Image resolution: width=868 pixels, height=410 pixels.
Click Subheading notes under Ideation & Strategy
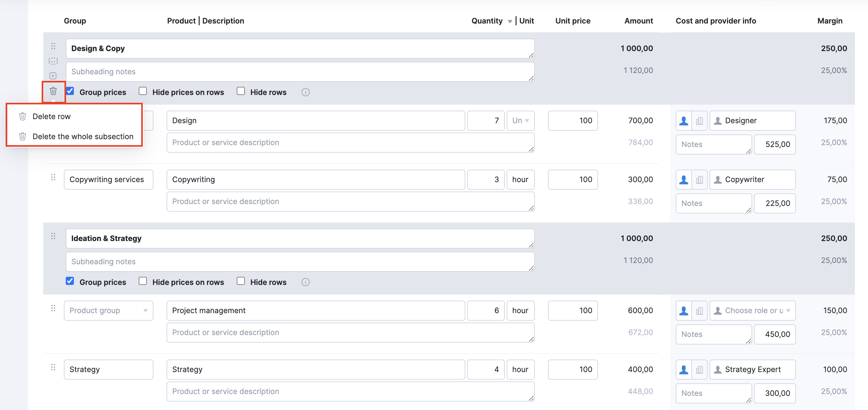pos(300,262)
